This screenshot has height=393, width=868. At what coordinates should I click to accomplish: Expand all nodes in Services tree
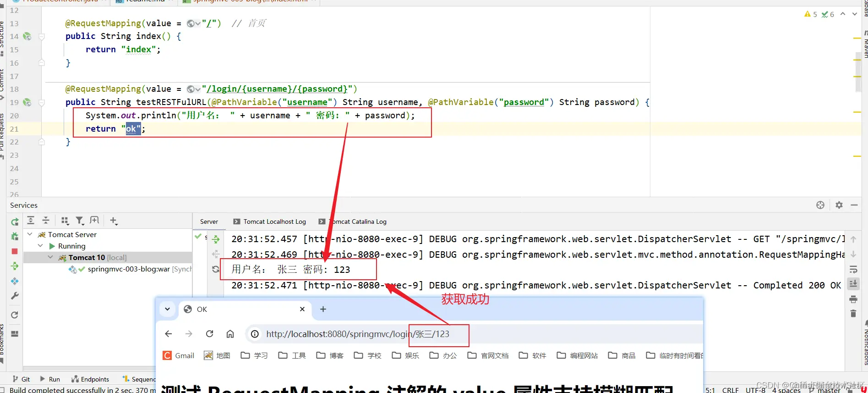31,221
